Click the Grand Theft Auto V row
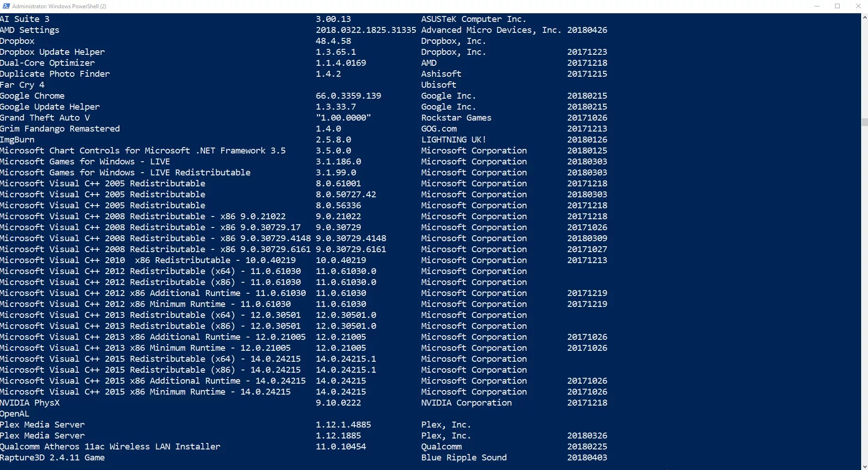 point(304,118)
